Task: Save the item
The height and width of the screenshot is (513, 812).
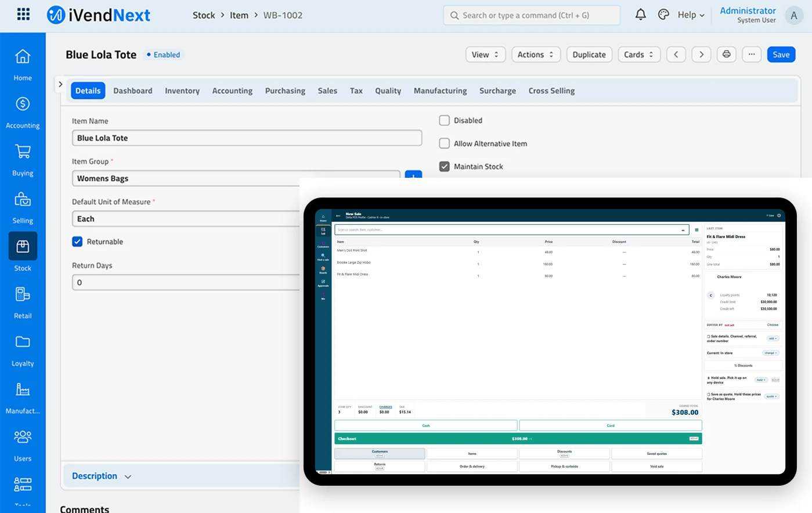Action: pos(781,55)
